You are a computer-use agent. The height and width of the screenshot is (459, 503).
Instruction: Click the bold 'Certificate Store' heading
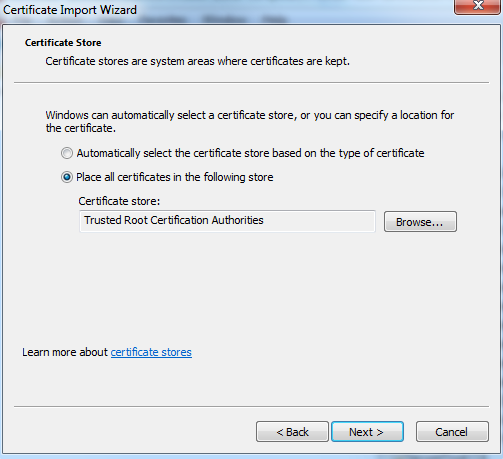[63, 43]
